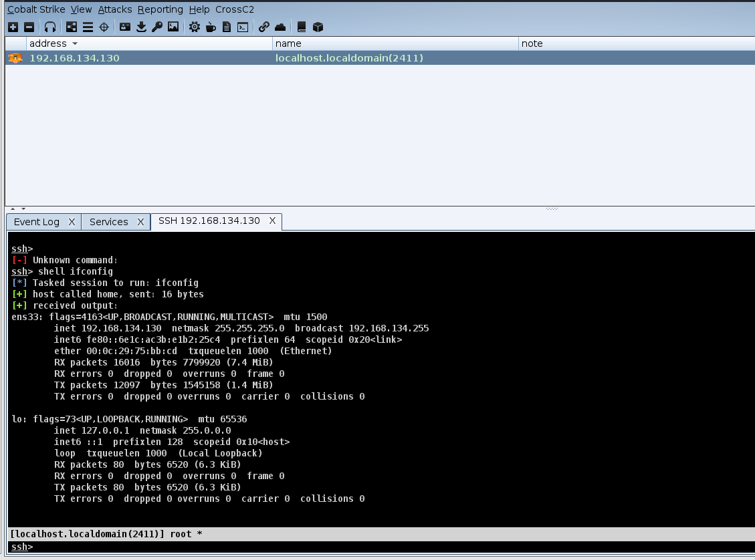This screenshot has height=560, width=755.
Task: Open the CrossC2 menu
Action: (x=235, y=9)
